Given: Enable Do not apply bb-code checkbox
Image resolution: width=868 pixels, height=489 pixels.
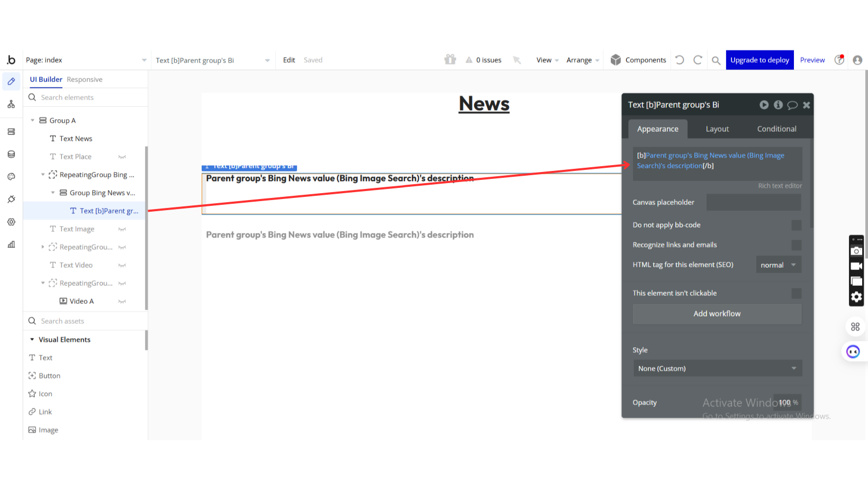Looking at the screenshot, I should click(x=796, y=225).
